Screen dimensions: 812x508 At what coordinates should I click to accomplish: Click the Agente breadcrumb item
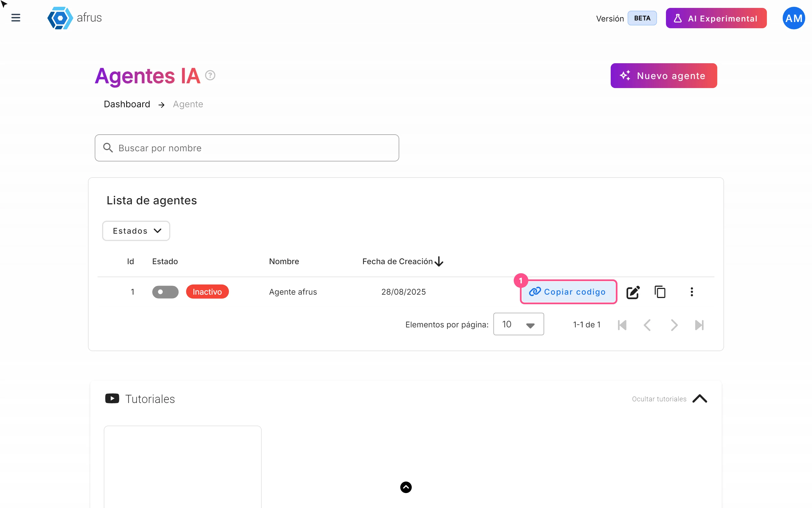tap(188, 104)
